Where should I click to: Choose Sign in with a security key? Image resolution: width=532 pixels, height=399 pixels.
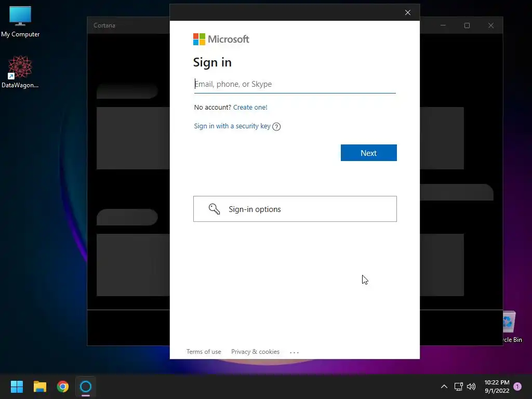pos(232,126)
